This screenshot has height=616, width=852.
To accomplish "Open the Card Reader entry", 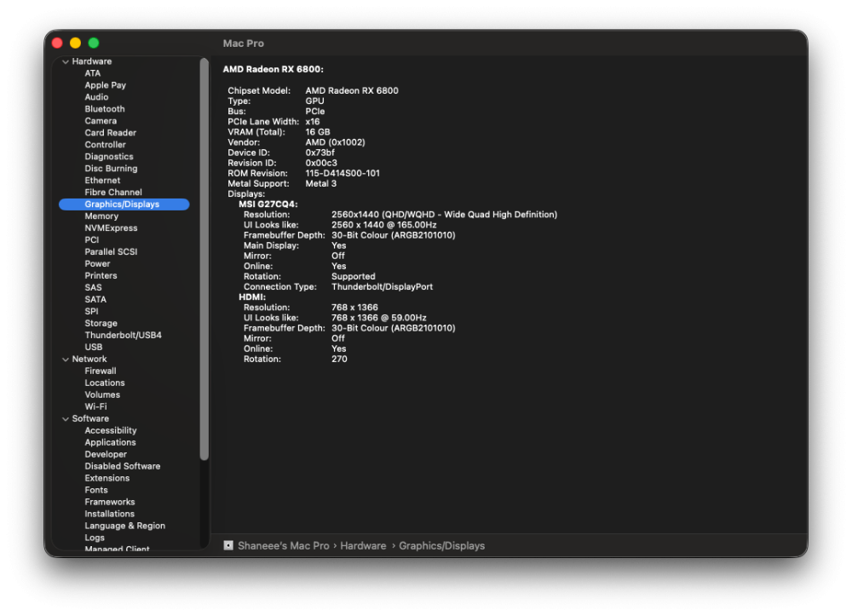I will pos(110,133).
